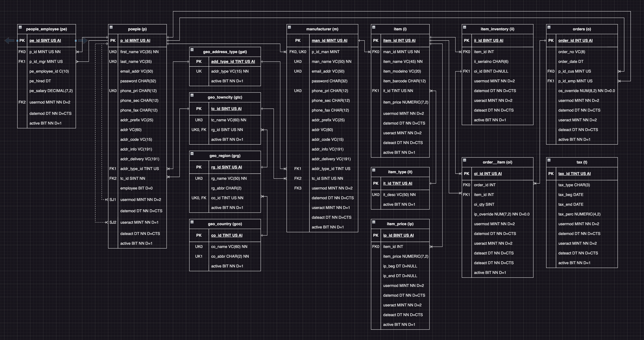The image size is (644, 340).
Task: Collapse the geo_towncity (gtc) table
Action: coord(192,95)
